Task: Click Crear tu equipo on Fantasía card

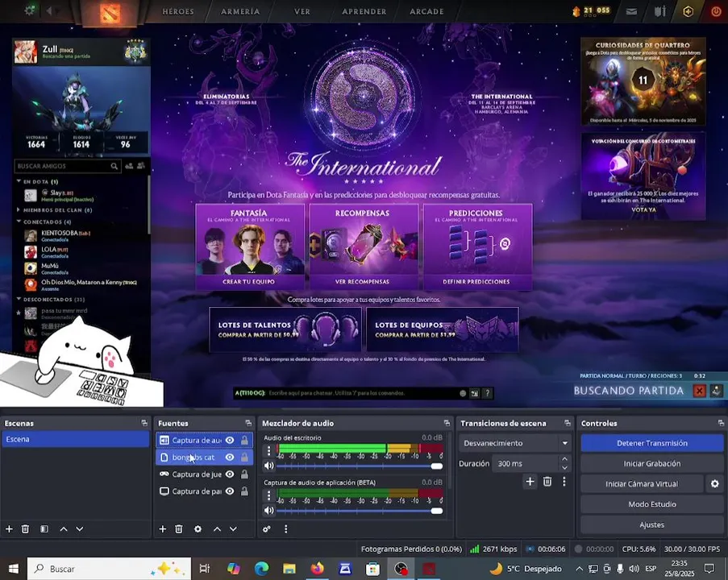Action: coord(249,282)
